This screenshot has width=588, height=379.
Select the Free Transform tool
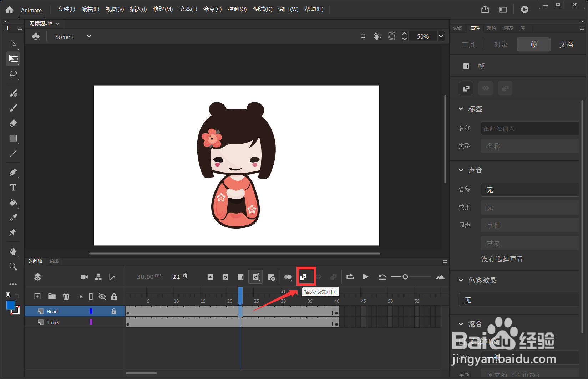click(13, 59)
